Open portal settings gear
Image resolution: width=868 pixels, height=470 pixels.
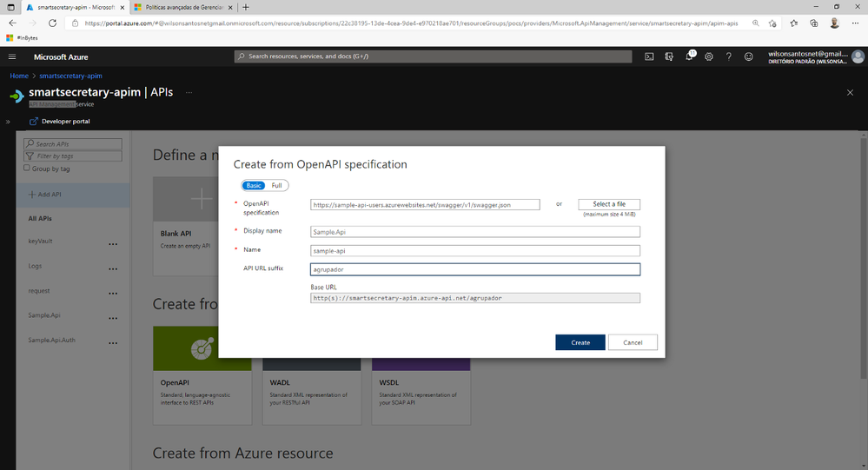click(x=709, y=56)
